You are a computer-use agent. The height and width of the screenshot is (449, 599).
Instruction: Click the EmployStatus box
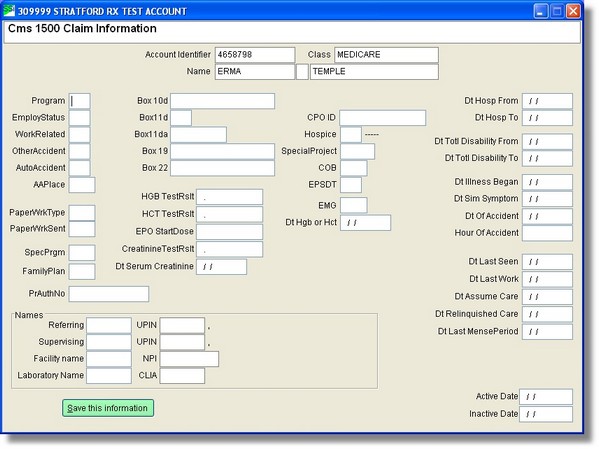(x=79, y=118)
